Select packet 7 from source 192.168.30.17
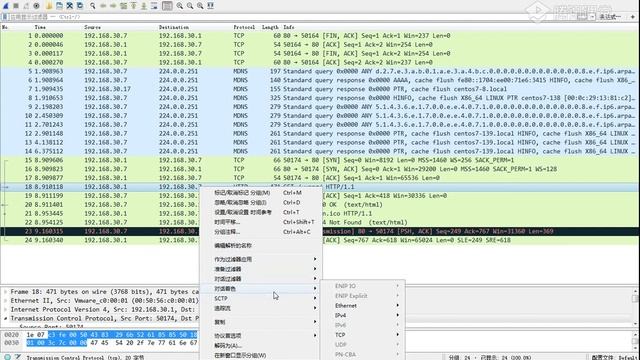The height and width of the screenshot is (360, 640). [318, 89]
